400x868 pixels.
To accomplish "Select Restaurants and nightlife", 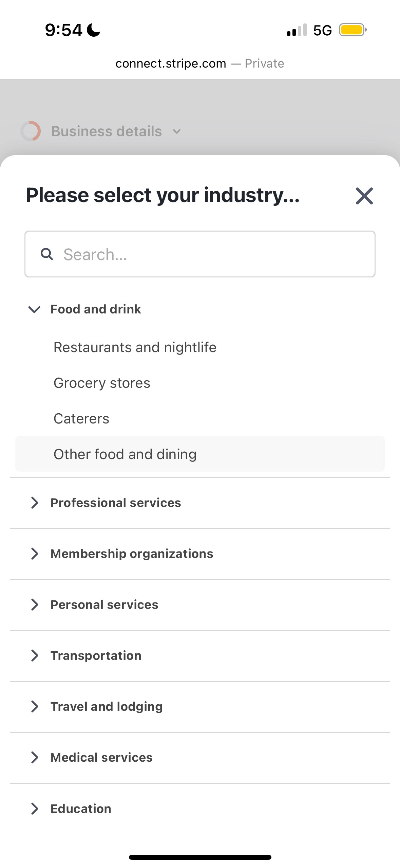I will (135, 347).
